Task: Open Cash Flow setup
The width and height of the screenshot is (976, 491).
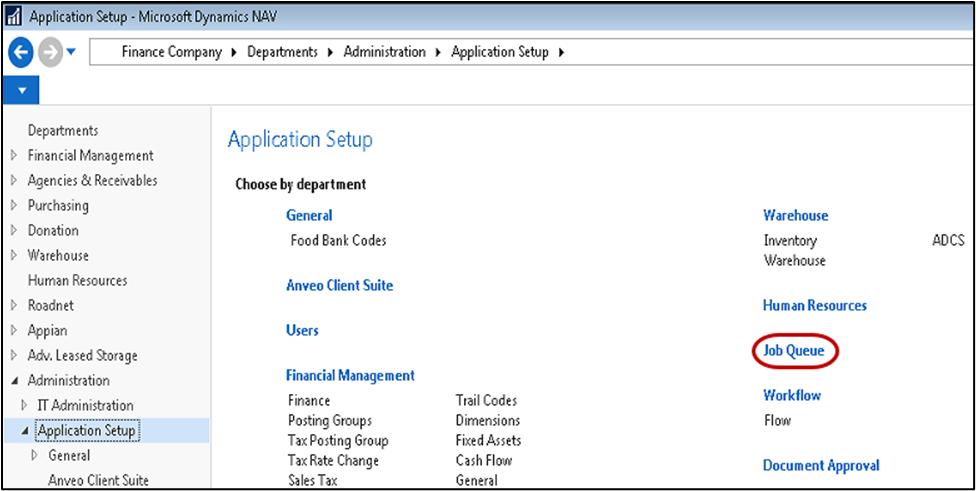Action: pyautogui.click(x=484, y=461)
